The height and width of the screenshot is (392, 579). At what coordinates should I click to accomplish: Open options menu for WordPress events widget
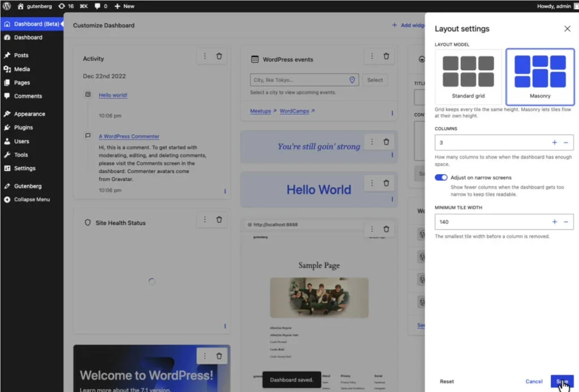click(x=372, y=56)
